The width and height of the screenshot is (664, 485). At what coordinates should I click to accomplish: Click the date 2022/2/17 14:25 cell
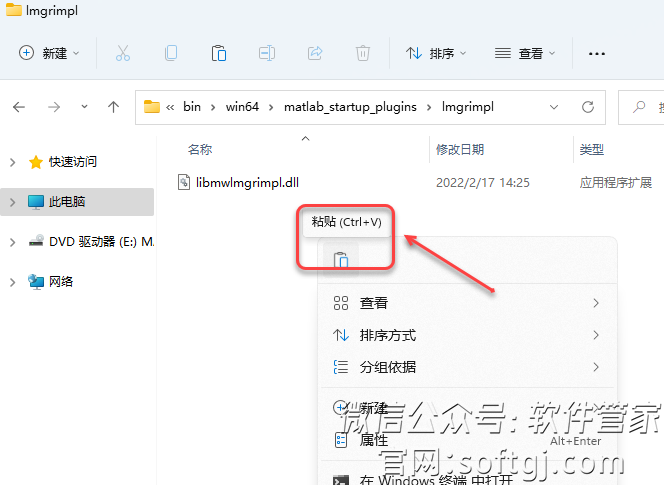click(x=483, y=183)
